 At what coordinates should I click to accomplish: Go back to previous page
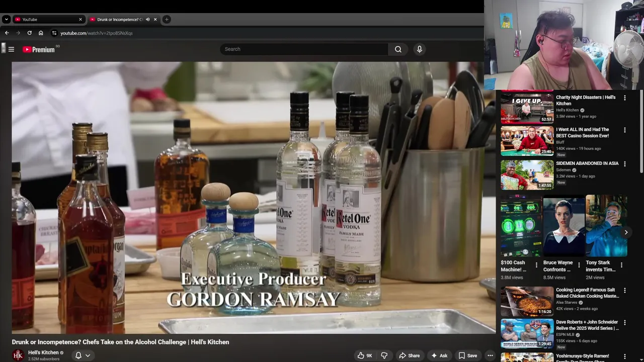(x=7, y=33)
